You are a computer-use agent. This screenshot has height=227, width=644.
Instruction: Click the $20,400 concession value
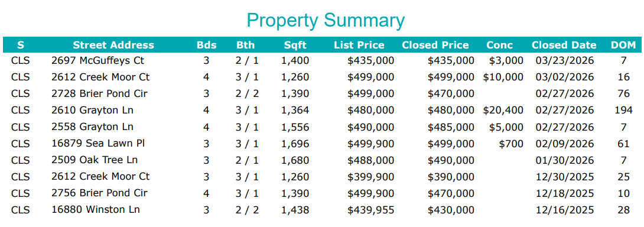[503, 110]
